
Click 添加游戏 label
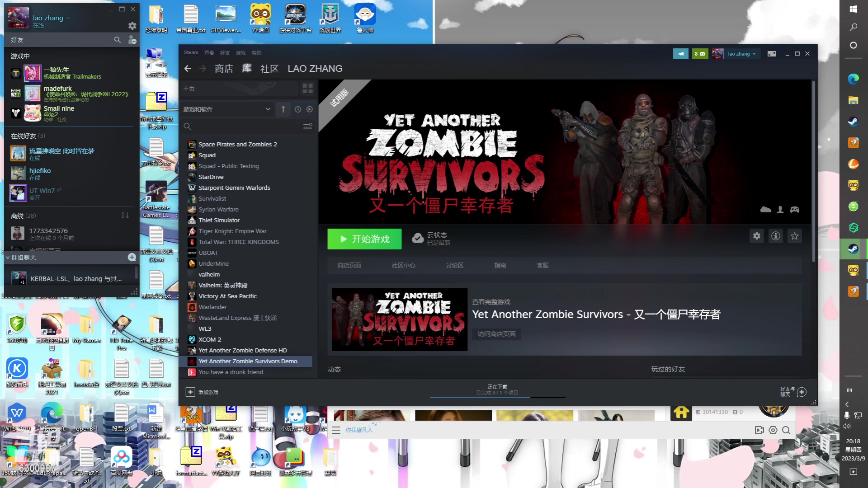coord(208,392)
